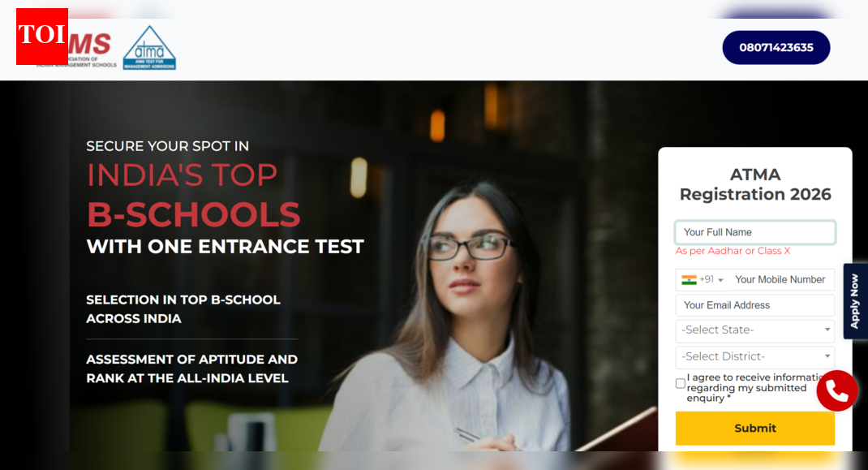Click the AIMS association logo
Screen dimensions: 868x470
92,50
